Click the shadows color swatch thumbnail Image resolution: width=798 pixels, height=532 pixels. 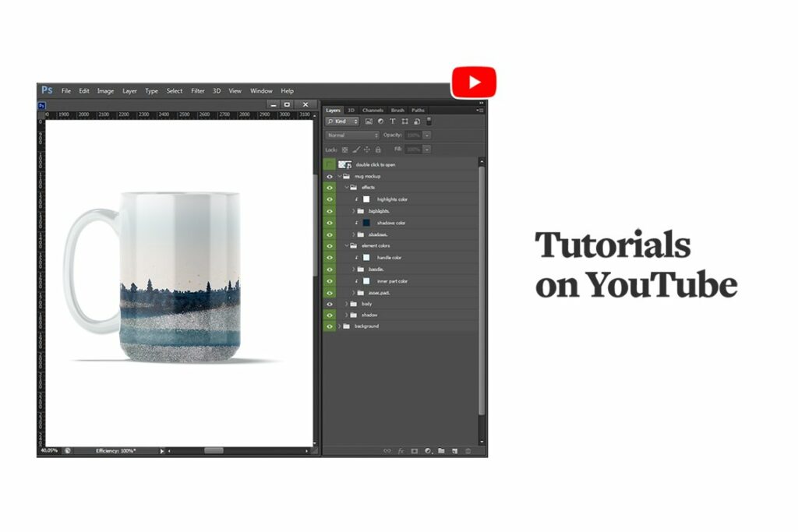pyautogui.click(x=366, y=222)
